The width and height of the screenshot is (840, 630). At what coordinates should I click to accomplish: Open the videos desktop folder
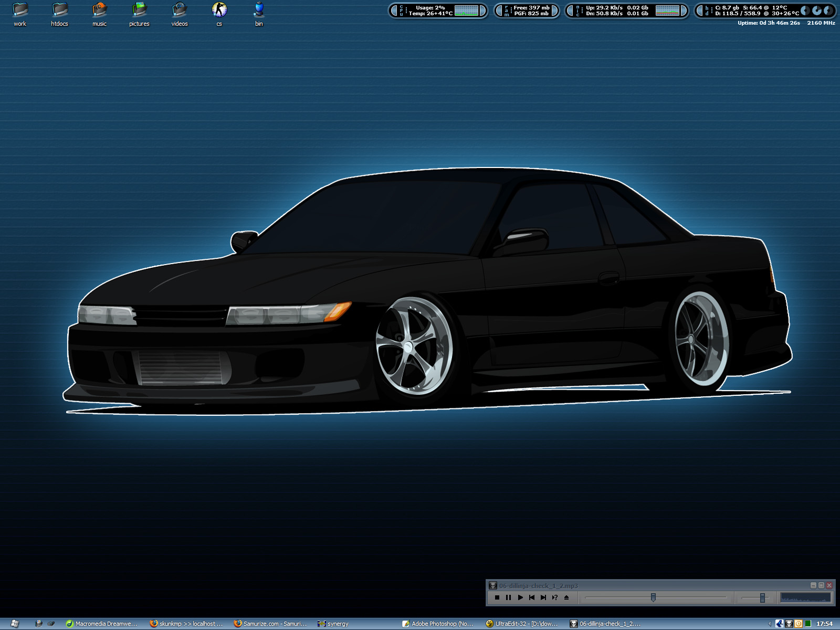pyautogui.click(x=180, y=10)
